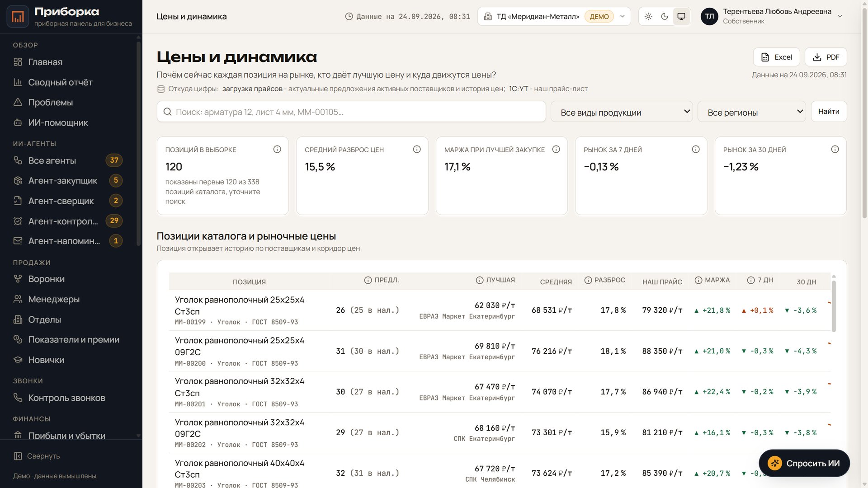The height and width of the screenshot is (488, 868).
Task: Click best price 62 030 ₽/т
Action: (495, 305)
